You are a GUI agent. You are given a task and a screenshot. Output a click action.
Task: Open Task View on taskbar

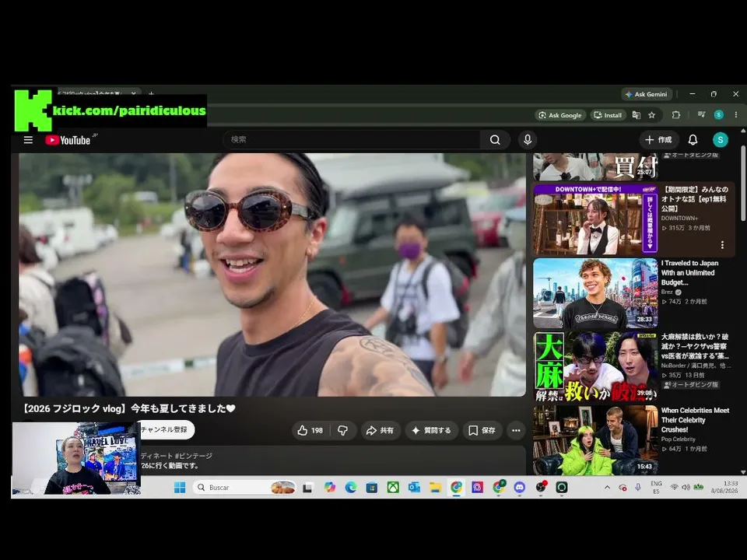[308, 487]
